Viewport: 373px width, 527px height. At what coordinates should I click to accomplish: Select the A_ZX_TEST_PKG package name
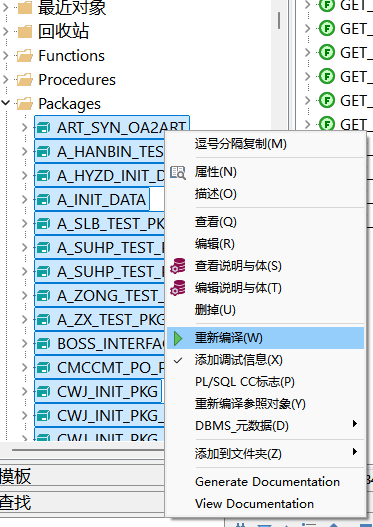point(111,320)
